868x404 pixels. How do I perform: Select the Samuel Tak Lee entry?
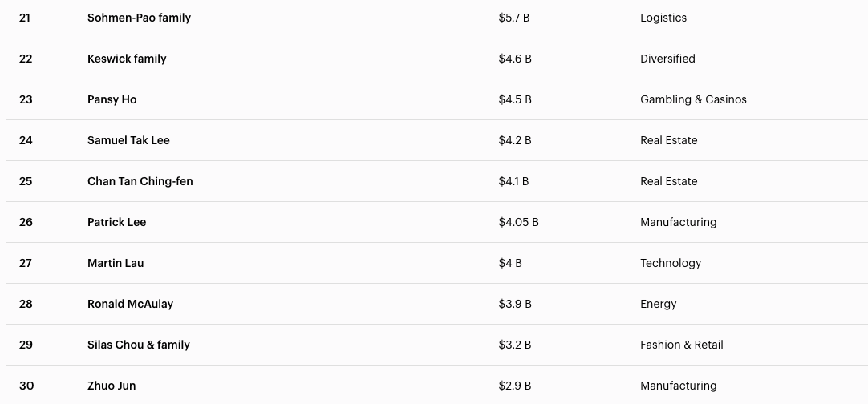point(128,140)
